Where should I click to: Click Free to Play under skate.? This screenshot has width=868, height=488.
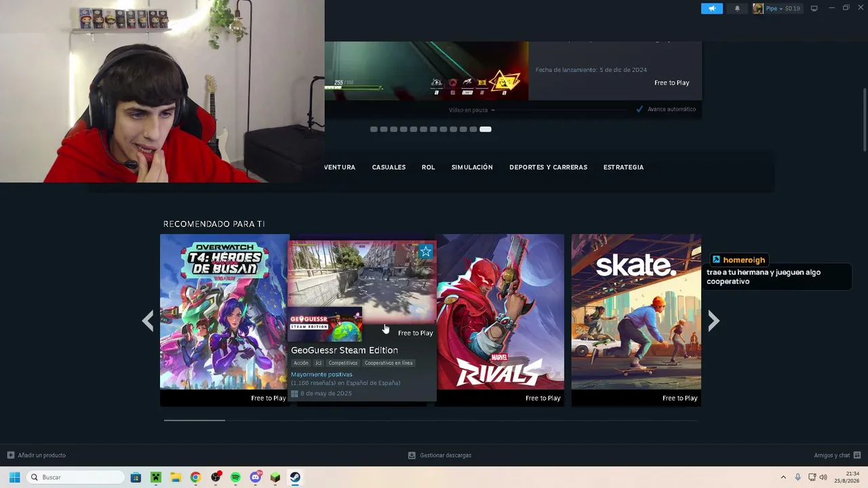tap(679, 399)
